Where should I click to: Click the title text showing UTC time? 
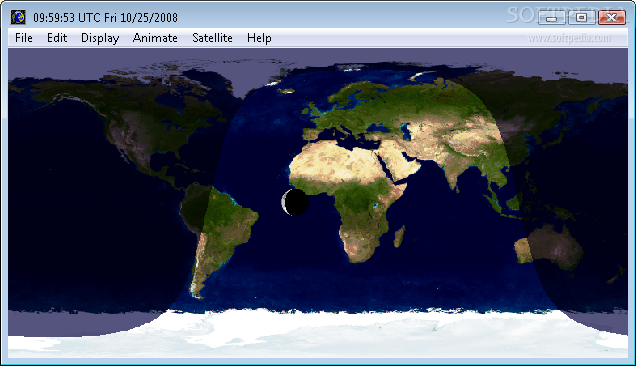click(105, 18)
